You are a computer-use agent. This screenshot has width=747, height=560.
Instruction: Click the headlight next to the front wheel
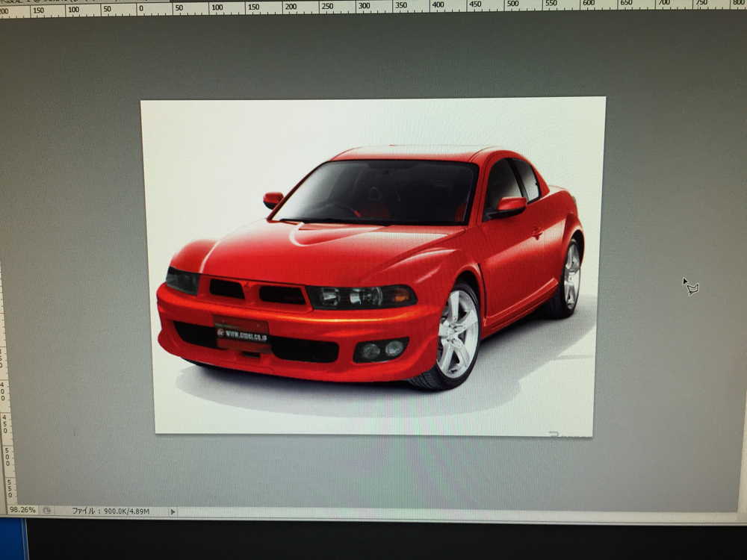(362, 296)
